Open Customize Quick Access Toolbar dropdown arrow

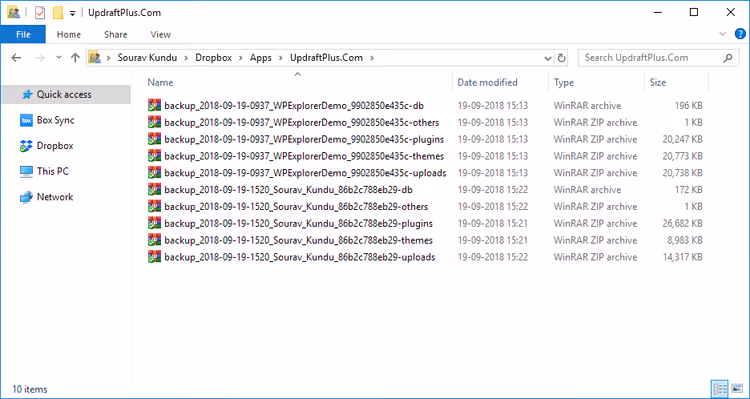coord(72,13)
